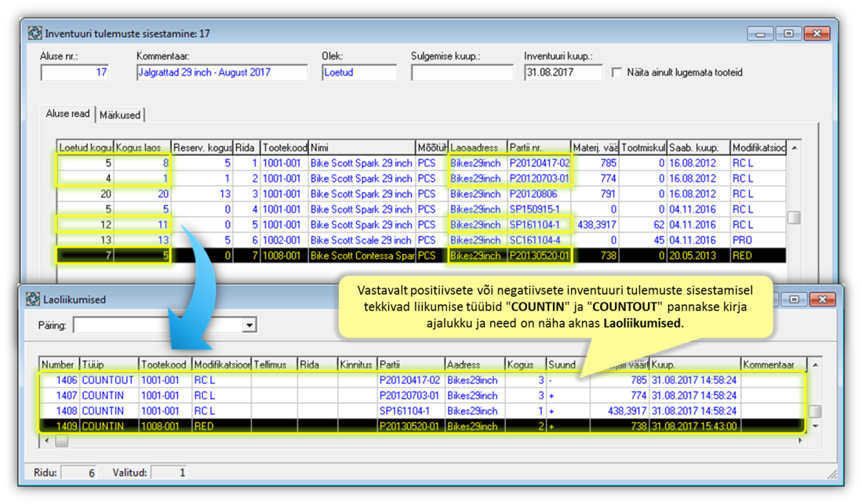Screen dimensions: 862x504
Task: Click the Laoaadress column header
Action: 478,148
